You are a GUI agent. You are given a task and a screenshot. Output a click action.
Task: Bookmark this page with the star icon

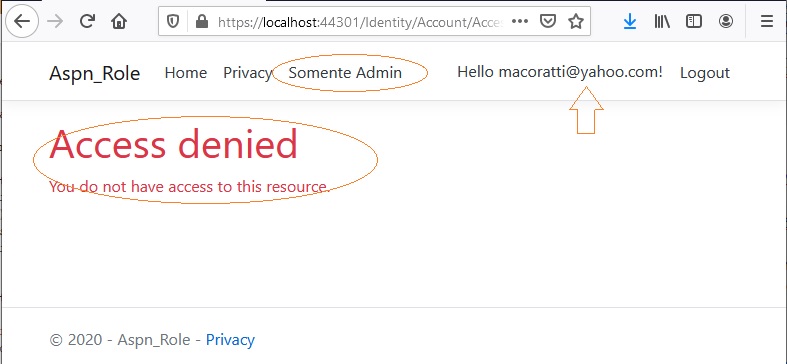coord(576,21)
